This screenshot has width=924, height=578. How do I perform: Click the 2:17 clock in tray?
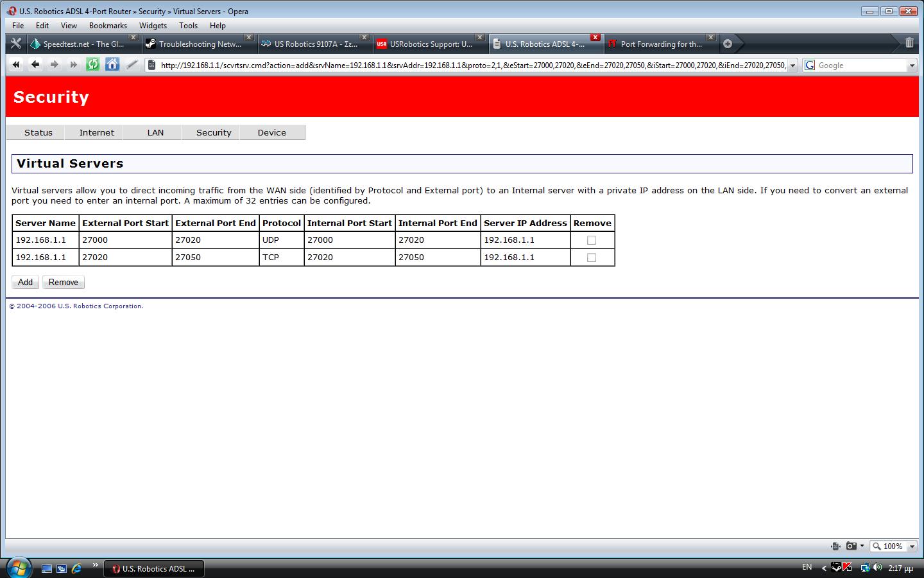pyautogui.click(x=900, y=568)
